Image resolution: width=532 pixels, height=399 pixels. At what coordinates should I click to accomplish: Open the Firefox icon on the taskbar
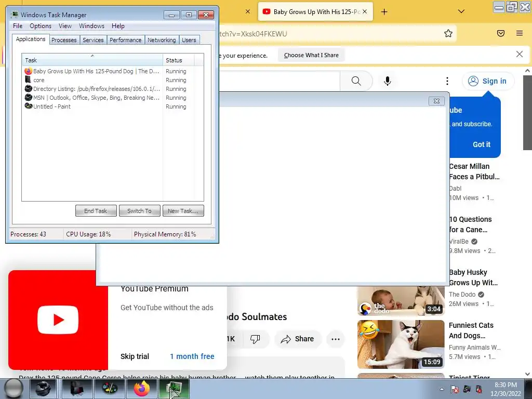(x=142, y=389)
